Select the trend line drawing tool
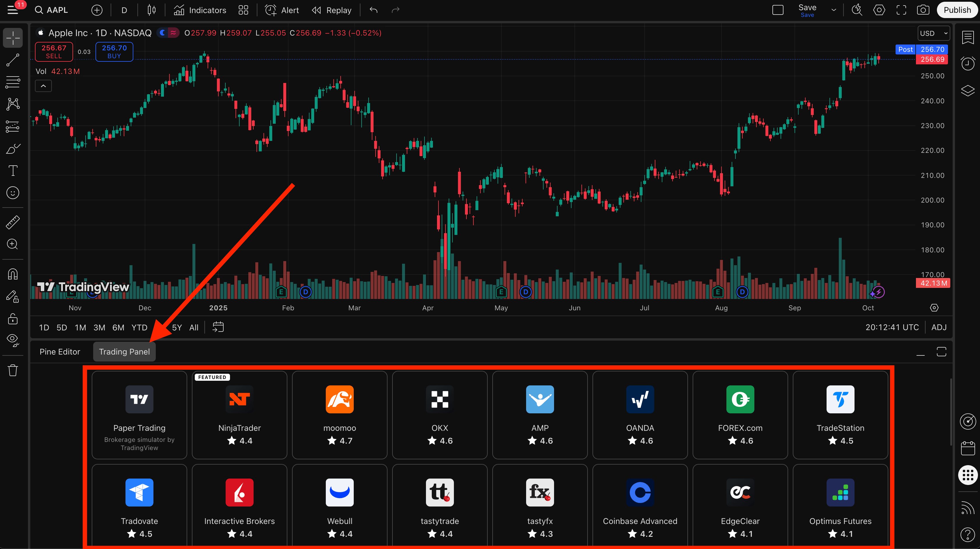980x549 pixels. pyautogui.click(x=13, y=60)
